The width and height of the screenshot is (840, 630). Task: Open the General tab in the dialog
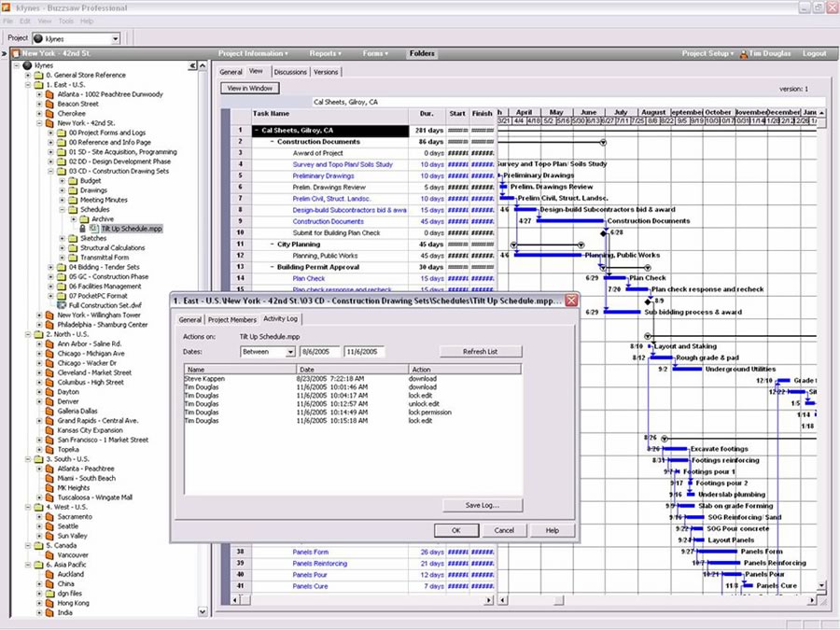coord(190,320)
